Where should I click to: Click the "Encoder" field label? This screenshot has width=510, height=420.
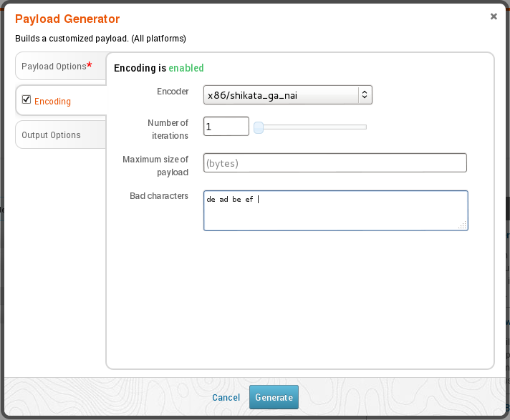click(173, 92)
